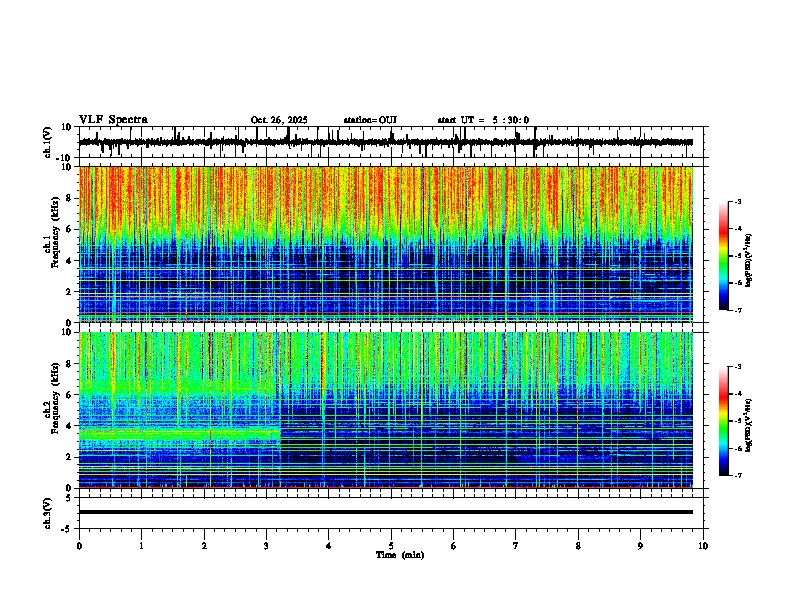Click the ch.1 "Frequency (kHz)" axis label
Image resolution: width=792 pixels, height=612 pixels.
coord(55,232)
